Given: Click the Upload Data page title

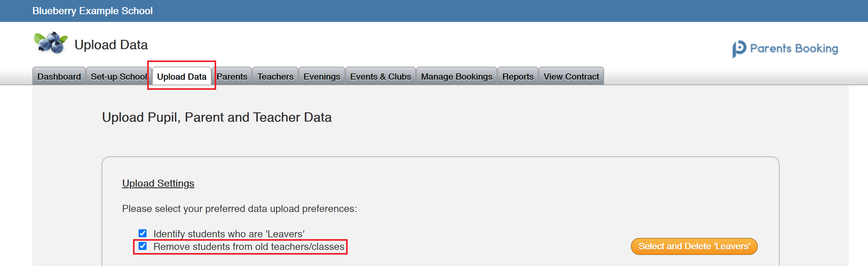Looking at the screenshot, I should coord(111,45).
